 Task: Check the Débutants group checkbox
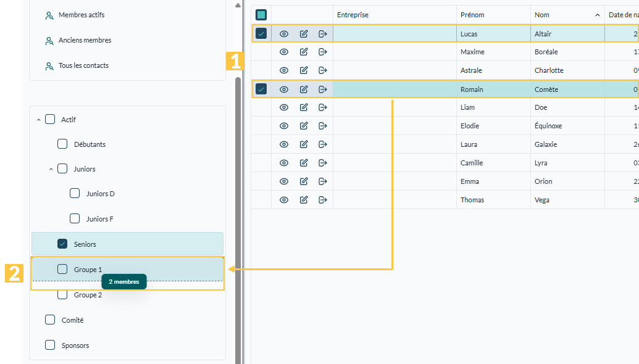pyautogui.click(x=62, y=144)
